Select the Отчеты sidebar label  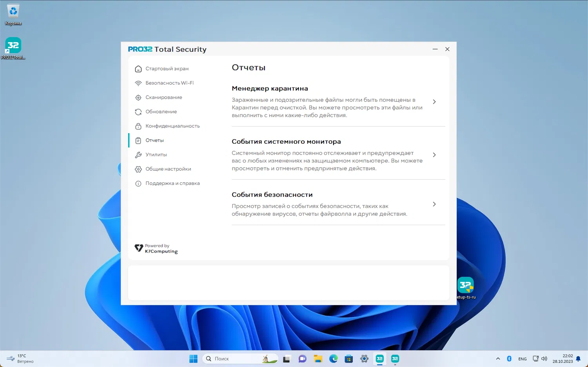point(154,140)
